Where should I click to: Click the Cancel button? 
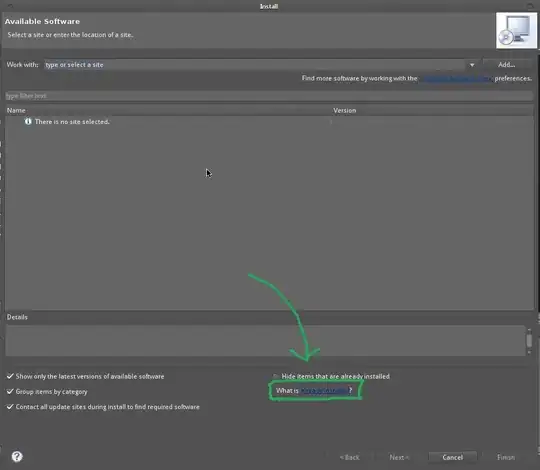click(x=453, y=457)
